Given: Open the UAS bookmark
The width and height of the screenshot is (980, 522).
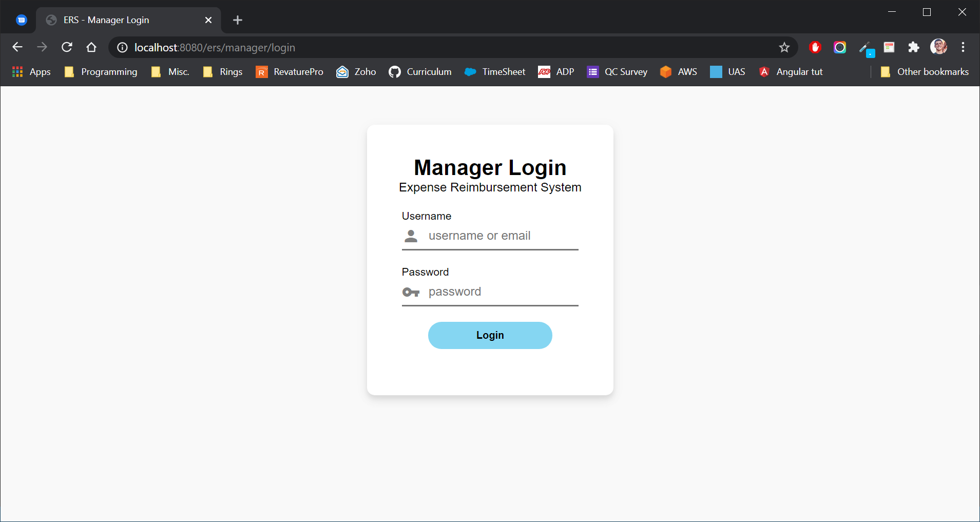Looking at the screenshot, I should point(728,72).
